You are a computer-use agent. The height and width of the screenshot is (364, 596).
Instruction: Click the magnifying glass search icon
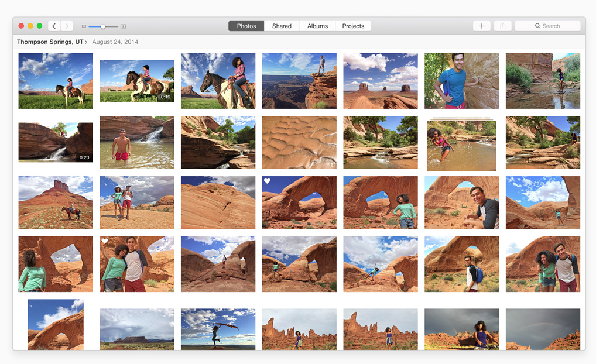point(537,26)
